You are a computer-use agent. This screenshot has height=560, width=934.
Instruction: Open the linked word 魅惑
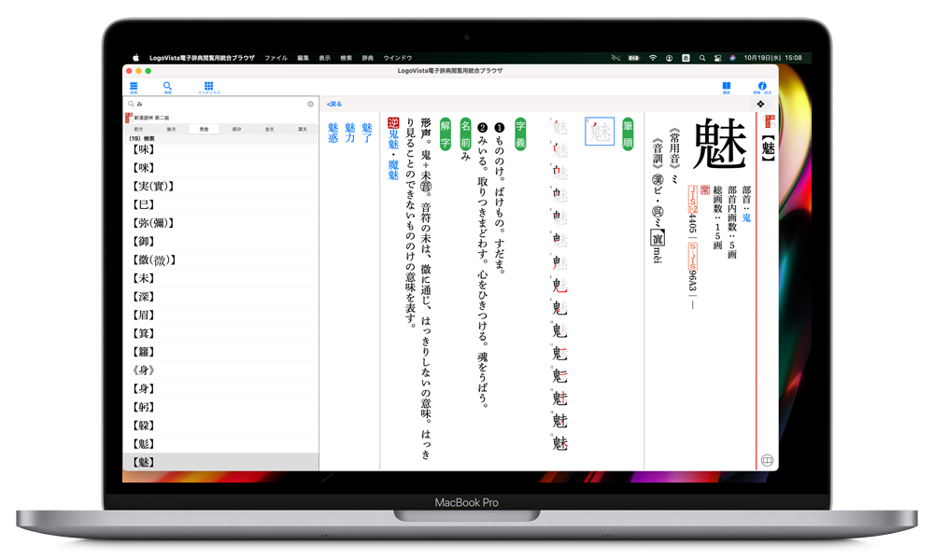point(333,133)
